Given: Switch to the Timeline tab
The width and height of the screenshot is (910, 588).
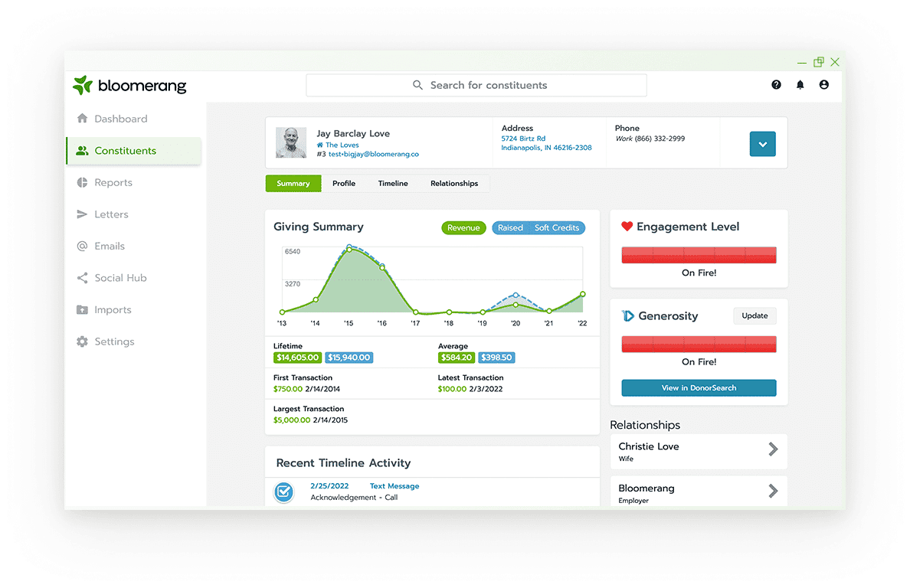Looking at the screenshot, I should (x=393, y=184).
